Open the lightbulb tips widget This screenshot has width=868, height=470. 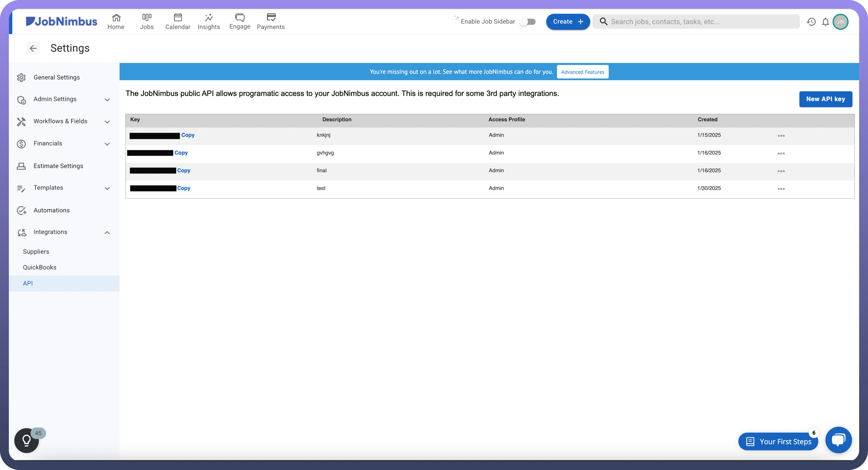click(27, 440)
